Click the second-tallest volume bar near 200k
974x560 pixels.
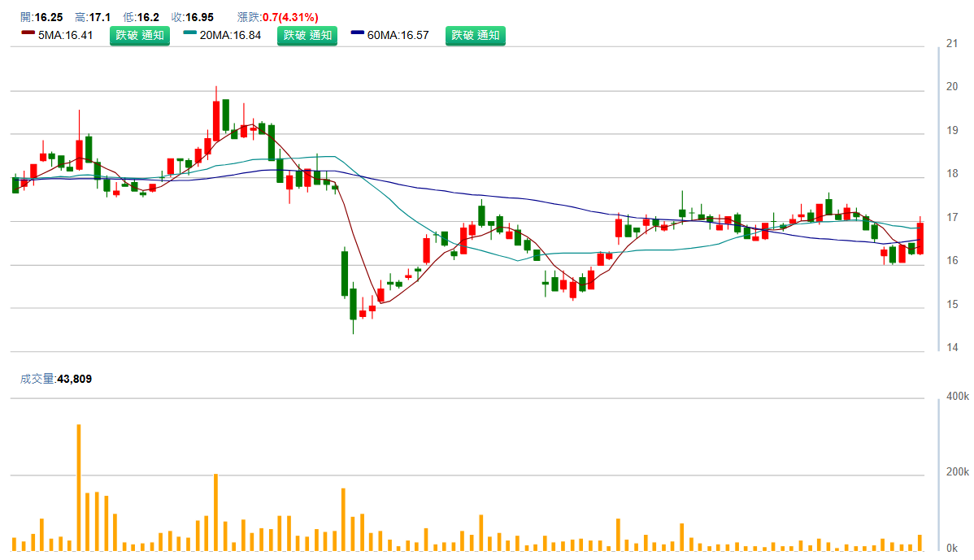click(215, 512)
